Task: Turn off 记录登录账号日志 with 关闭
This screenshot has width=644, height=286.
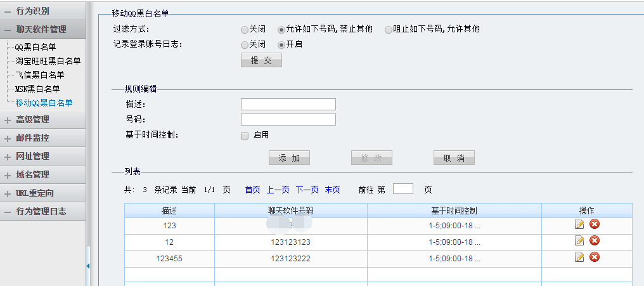Action: click(245, 45)
